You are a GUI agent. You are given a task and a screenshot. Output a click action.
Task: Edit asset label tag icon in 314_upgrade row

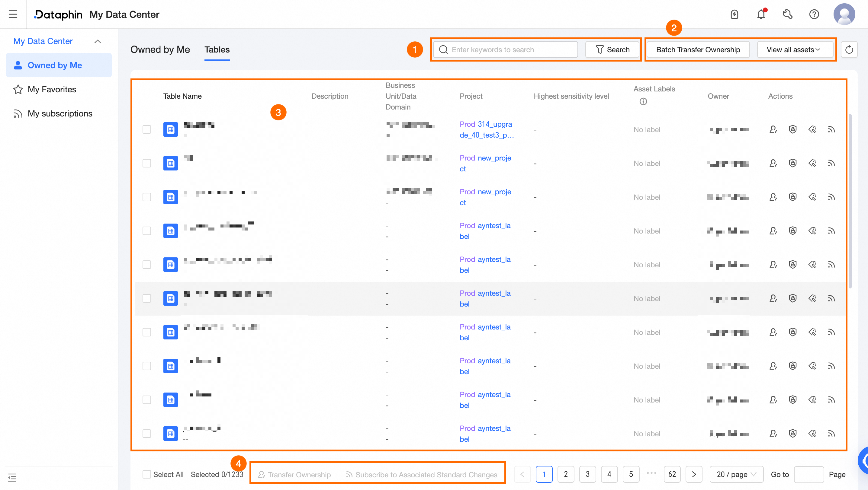point(812,129)
